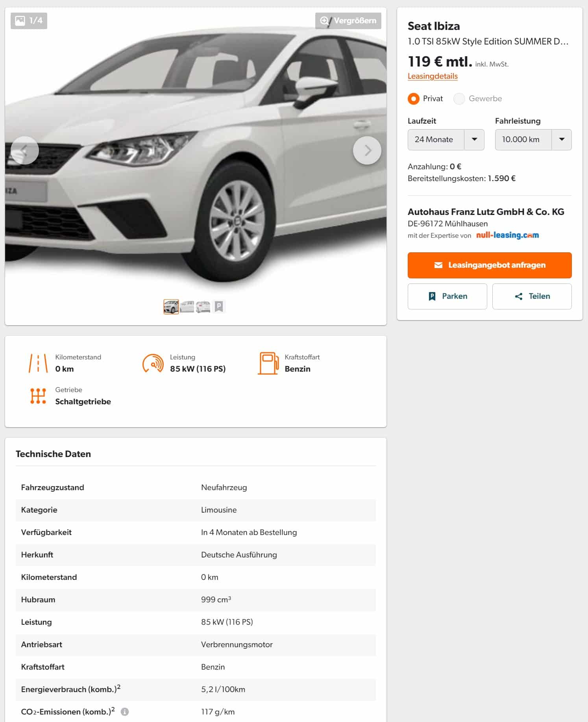
Task: Click the gearshift Getriebe icon
Action: click(x=38, y=396)
